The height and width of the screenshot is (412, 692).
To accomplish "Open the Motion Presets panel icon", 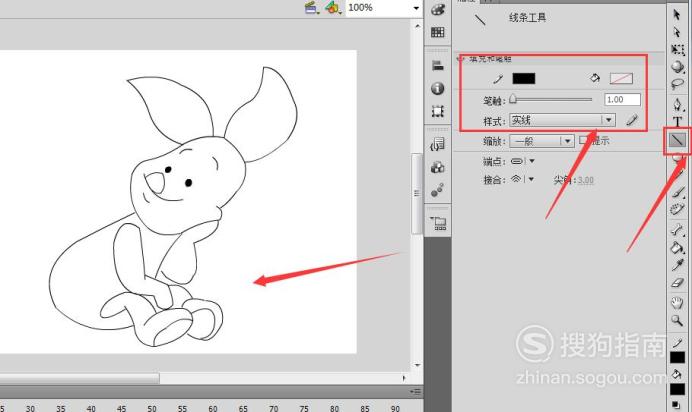I will (x=437, y=190).
